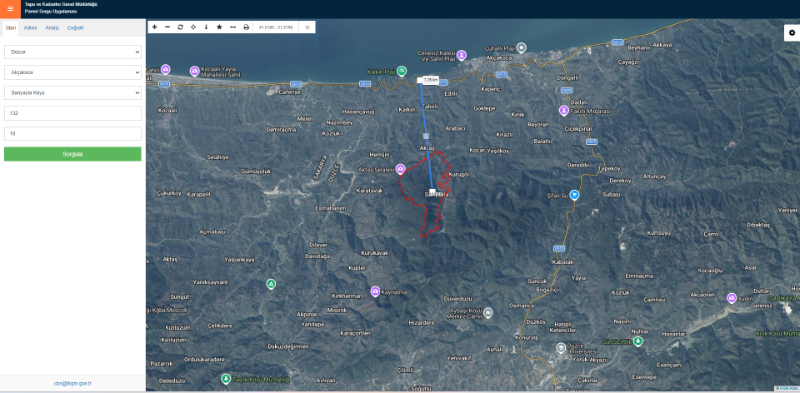The image size is (800, 393).
Task: Click the green marker near Yanıksayvant
Action: (271, 284)
